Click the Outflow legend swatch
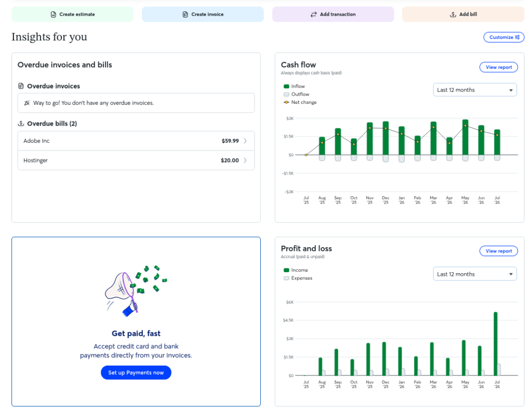The width and height of the screenshot is (532, 416). point(286,94)
